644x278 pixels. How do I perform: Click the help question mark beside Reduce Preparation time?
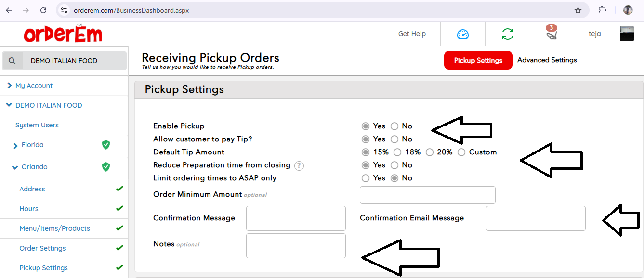(299, 165)
